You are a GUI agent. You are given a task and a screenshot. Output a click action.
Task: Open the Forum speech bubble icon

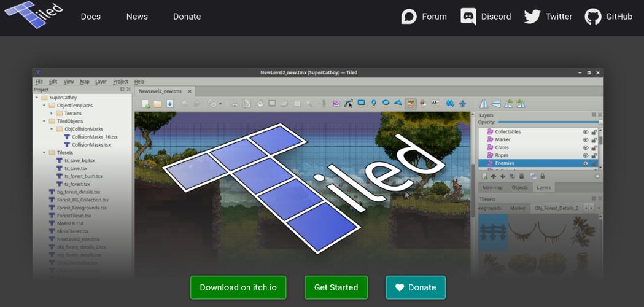[x=409, y=17]
